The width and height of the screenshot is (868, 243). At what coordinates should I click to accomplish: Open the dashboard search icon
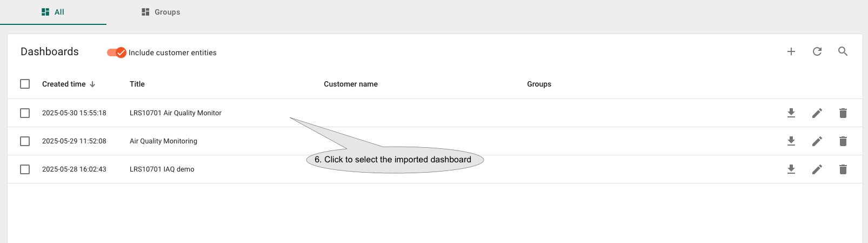point(843,51)
